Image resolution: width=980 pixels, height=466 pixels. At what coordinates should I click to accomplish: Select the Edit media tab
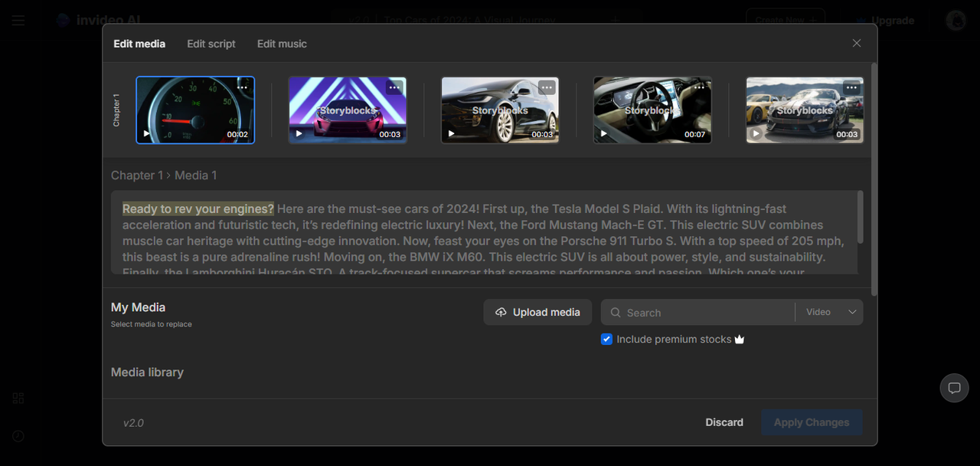(x=139, y=44)
